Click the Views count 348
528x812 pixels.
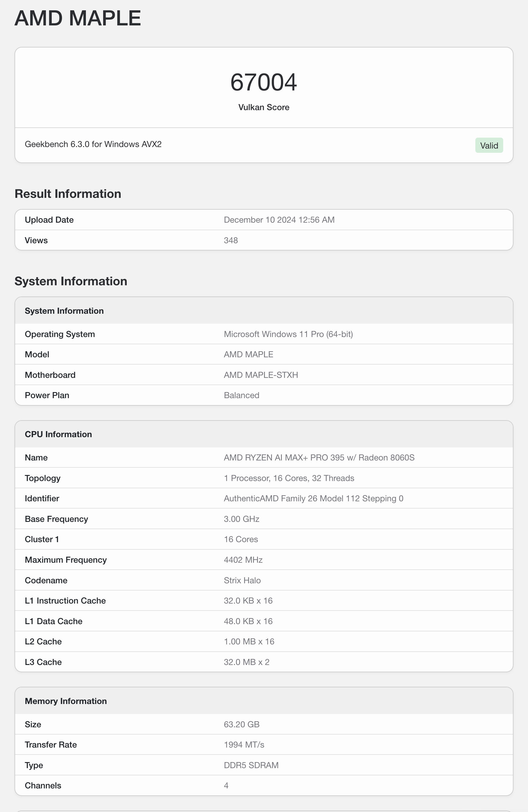(x=230, y=240)
